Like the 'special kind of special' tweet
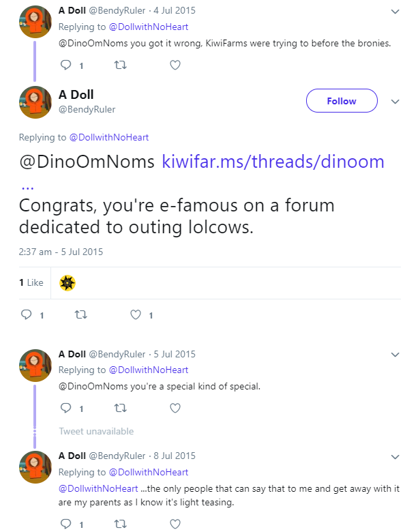 (x=175, y=408)
